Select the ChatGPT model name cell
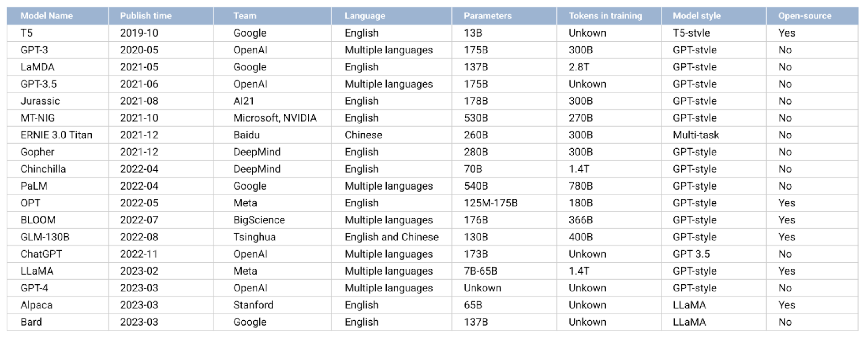The width and height of the screenshot is (868, 341). [58, 254]
